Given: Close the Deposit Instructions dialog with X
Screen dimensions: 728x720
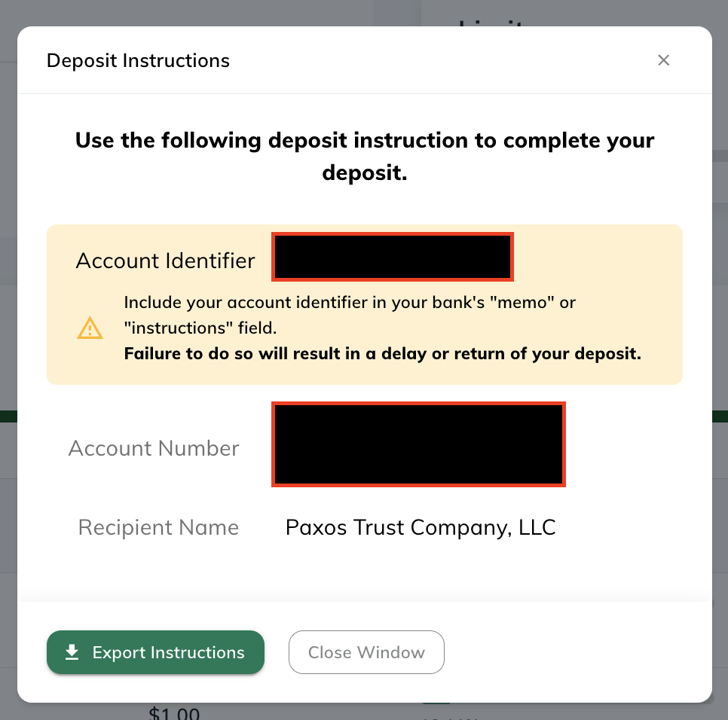Looking at the screenshot, I should point(663,60).
